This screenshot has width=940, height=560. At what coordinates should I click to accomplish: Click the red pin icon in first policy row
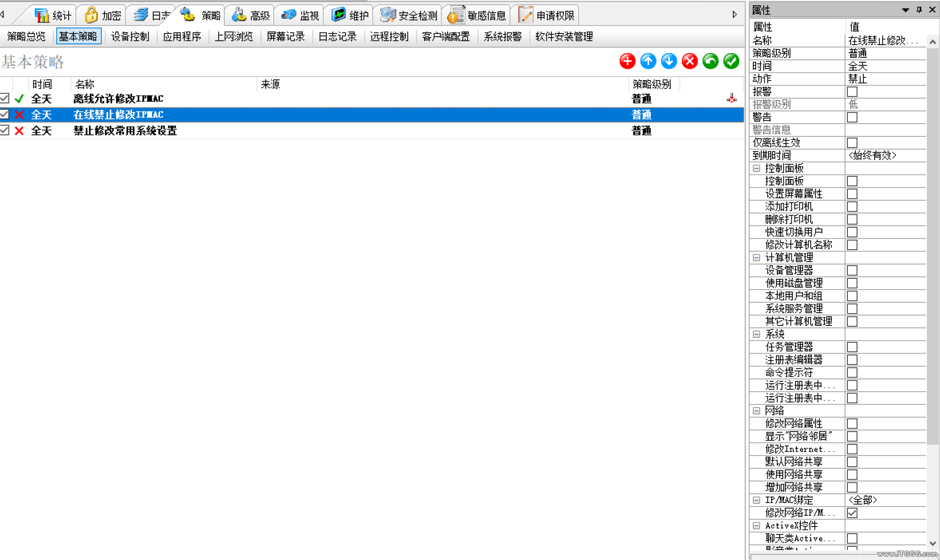click(731, 99)
